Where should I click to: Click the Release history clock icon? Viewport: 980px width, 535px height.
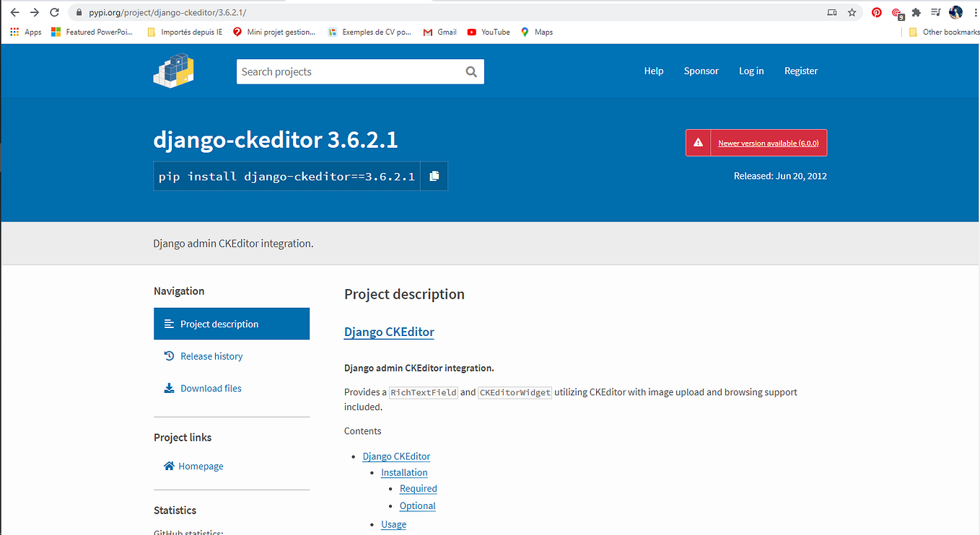click(x=168, y=355)
